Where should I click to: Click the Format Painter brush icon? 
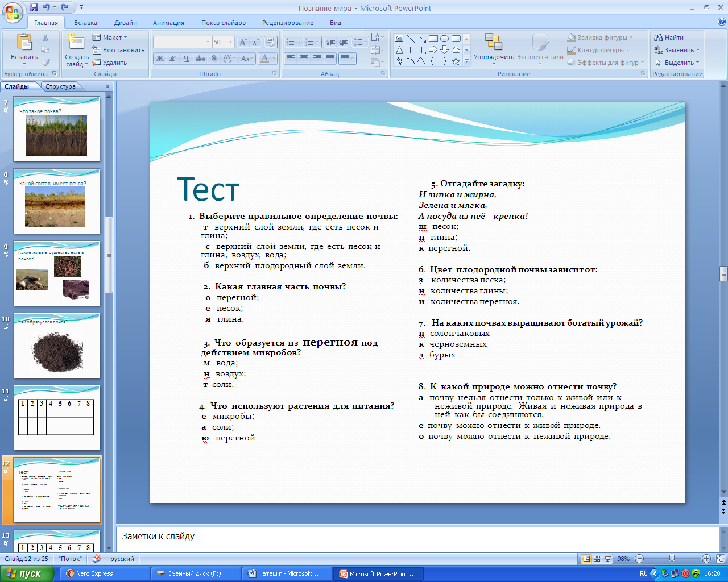[45, 63]
